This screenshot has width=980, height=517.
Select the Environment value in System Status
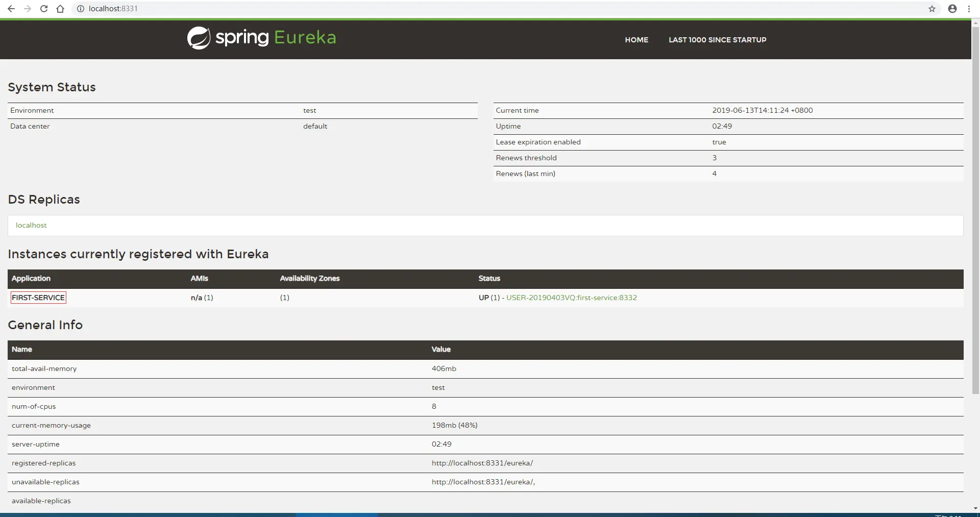(x=310, y=110)
